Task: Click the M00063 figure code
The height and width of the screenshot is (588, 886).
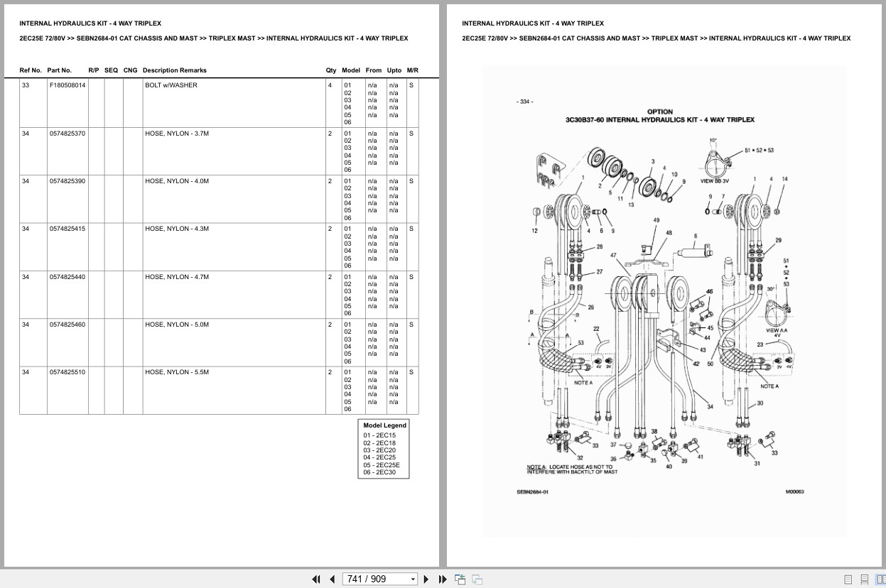Action: (x=794, y=492)
